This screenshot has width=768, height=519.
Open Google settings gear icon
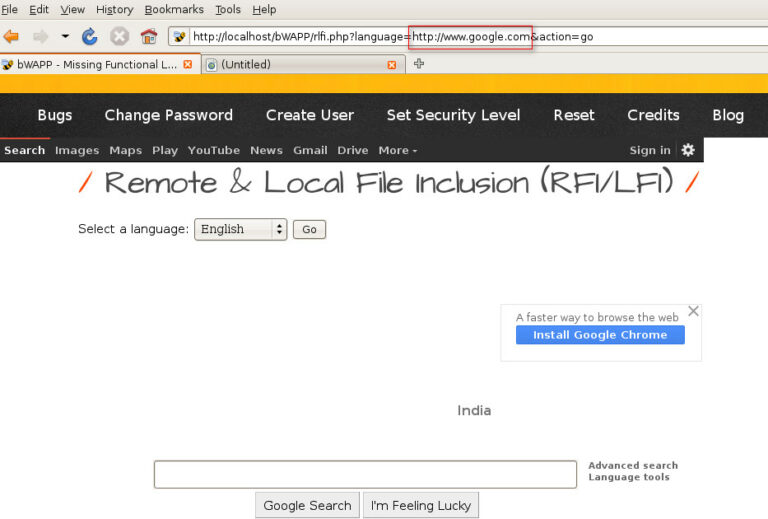click(687, 150)
